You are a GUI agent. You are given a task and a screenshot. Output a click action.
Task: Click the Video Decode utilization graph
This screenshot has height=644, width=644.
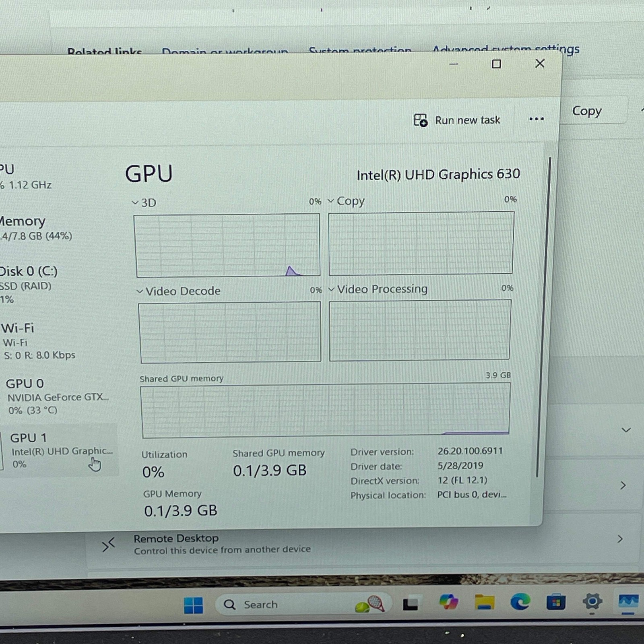pos(230,332)
